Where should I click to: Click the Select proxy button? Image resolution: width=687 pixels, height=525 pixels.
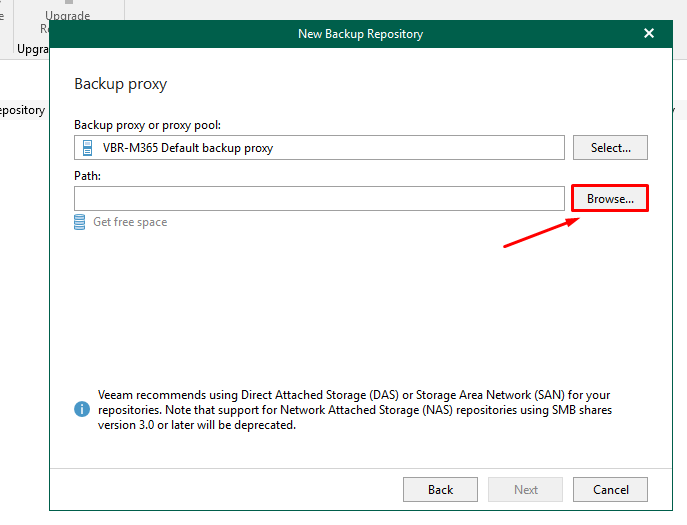pyautogui.click(x=610, y=148)
